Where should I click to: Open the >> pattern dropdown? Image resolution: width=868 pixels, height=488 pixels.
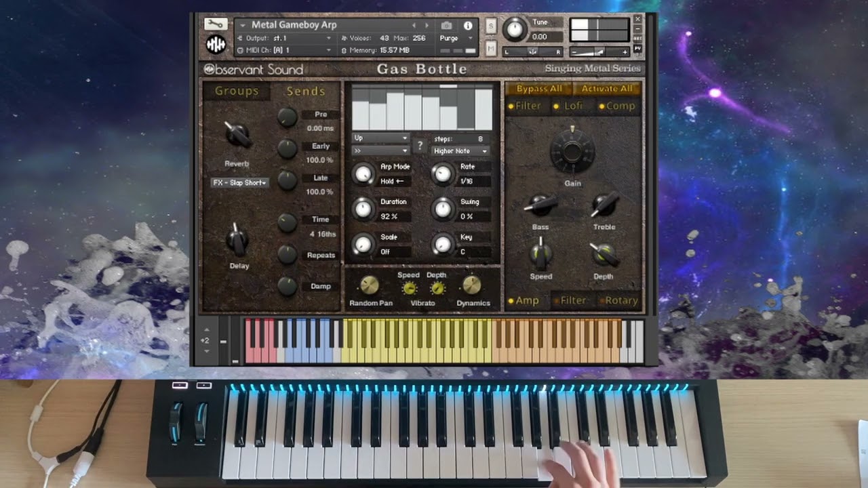click(x=380, y=150)
